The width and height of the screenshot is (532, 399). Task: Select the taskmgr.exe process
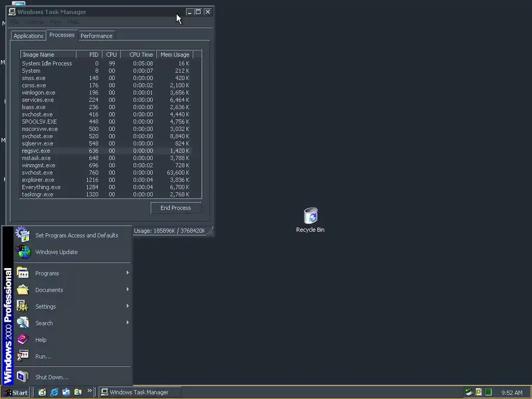pyautogui.click(x=106, y=194)
